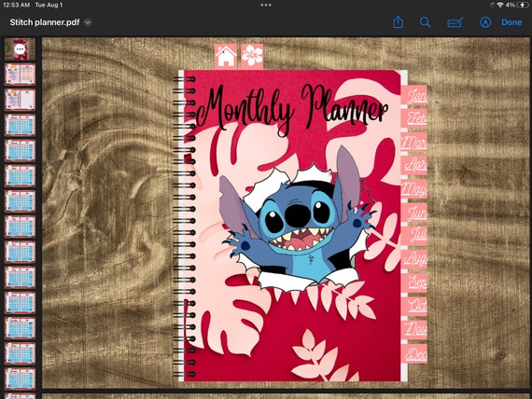The width and height of the screenshot is (532, 399).
Task: Select the second page thumbnail in sidebar
Action: coord(20,75)
